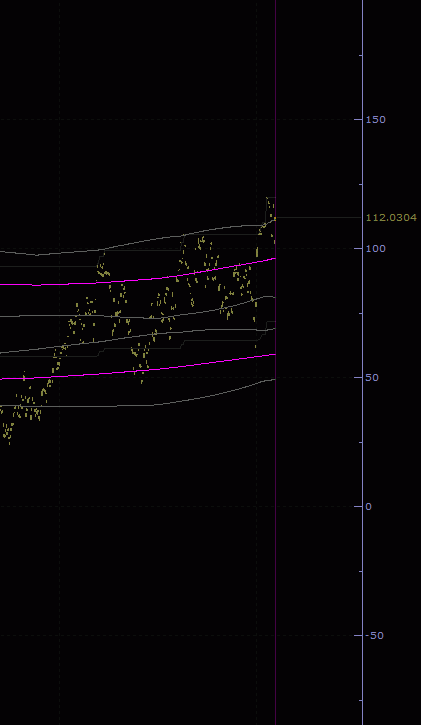Viewport: 421px width, 725px height.
Task: Select the lowest gray curved envelope line
Action: tap(139, 406)
